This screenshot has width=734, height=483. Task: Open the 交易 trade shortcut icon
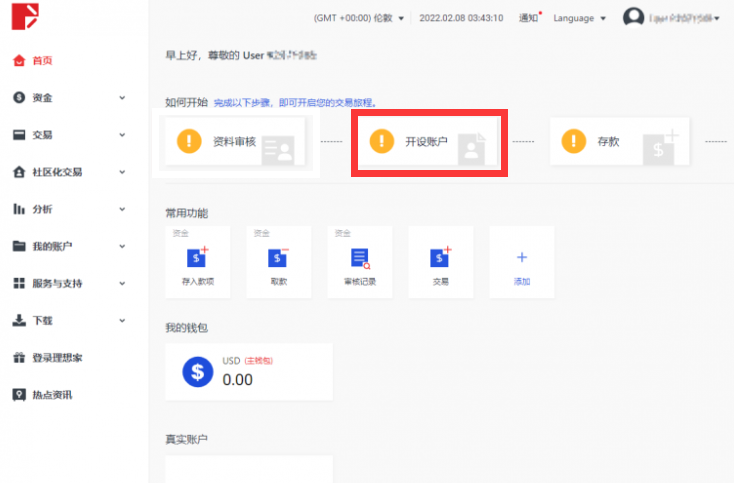440,257
